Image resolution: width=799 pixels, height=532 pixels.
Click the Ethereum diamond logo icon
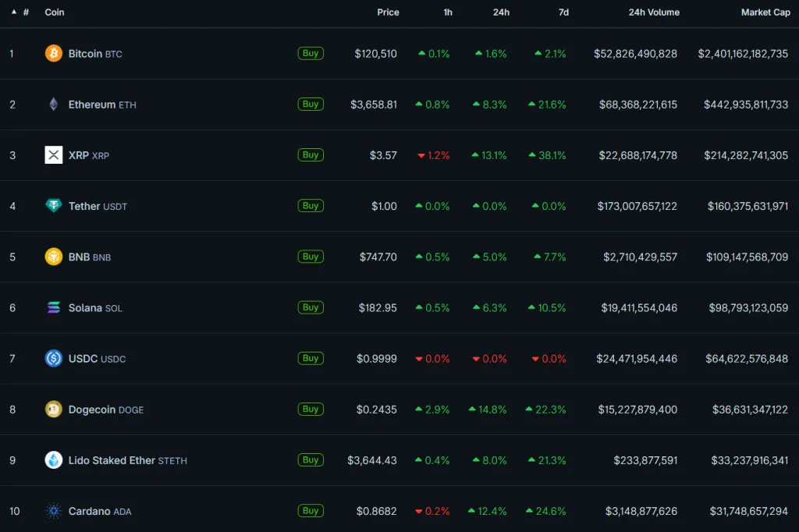(x=53, y=105)
